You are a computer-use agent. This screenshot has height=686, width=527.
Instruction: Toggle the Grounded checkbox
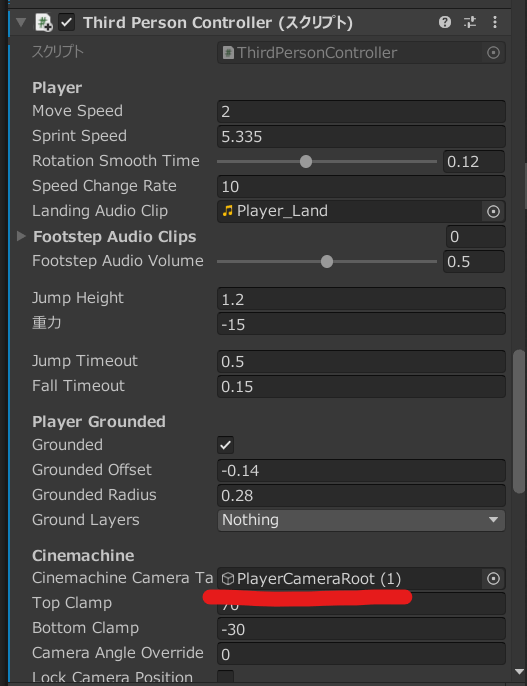(226, 445)
